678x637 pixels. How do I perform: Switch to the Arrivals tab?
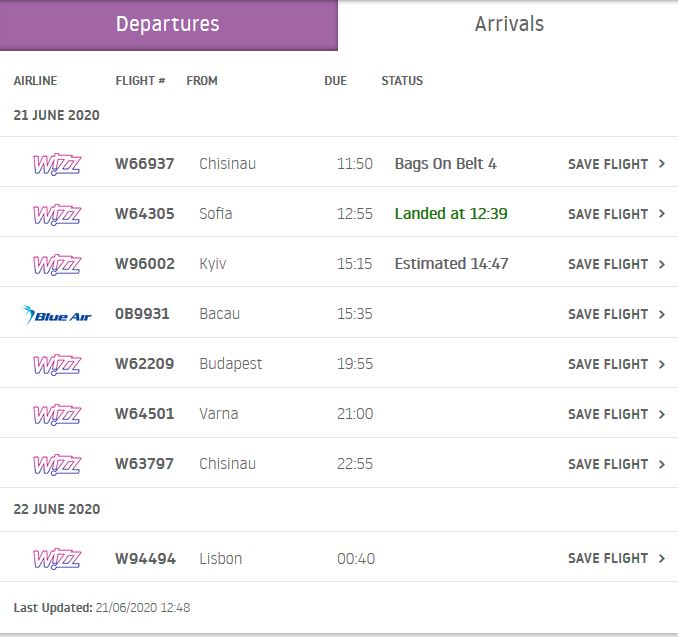[x=508, y=25]
